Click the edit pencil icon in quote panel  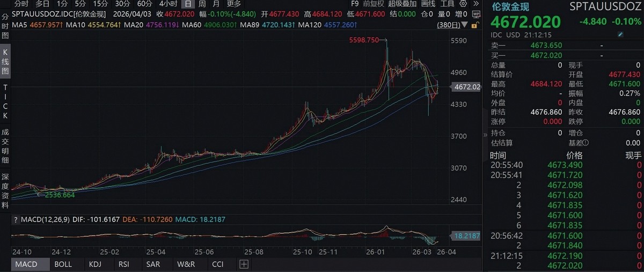621,34
